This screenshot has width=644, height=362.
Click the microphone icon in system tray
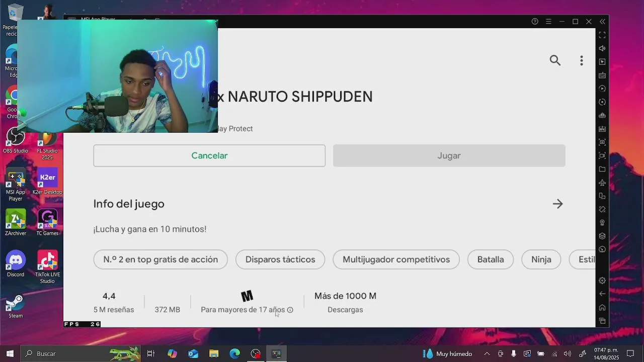(514, 353)
